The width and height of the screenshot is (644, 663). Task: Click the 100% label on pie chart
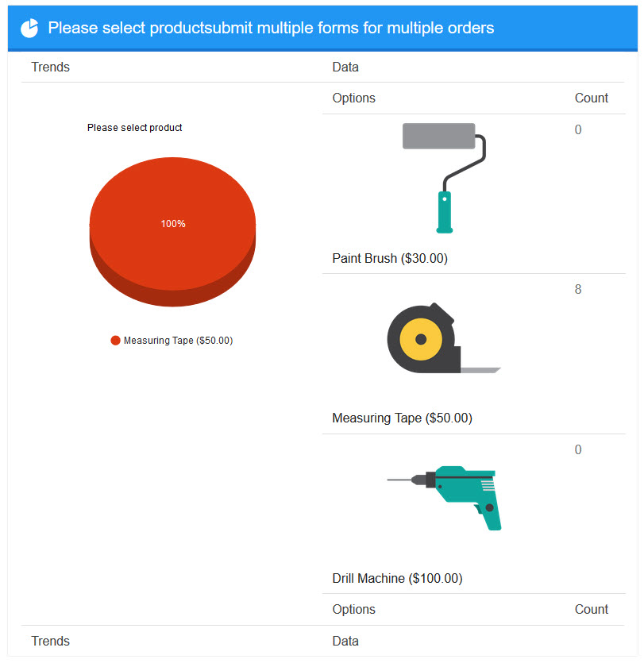173,224
